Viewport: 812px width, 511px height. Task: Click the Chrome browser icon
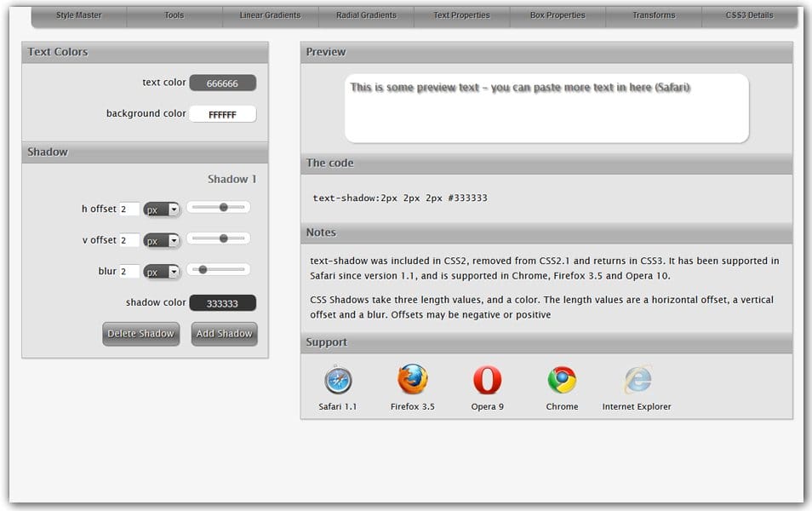pos(562,380)
